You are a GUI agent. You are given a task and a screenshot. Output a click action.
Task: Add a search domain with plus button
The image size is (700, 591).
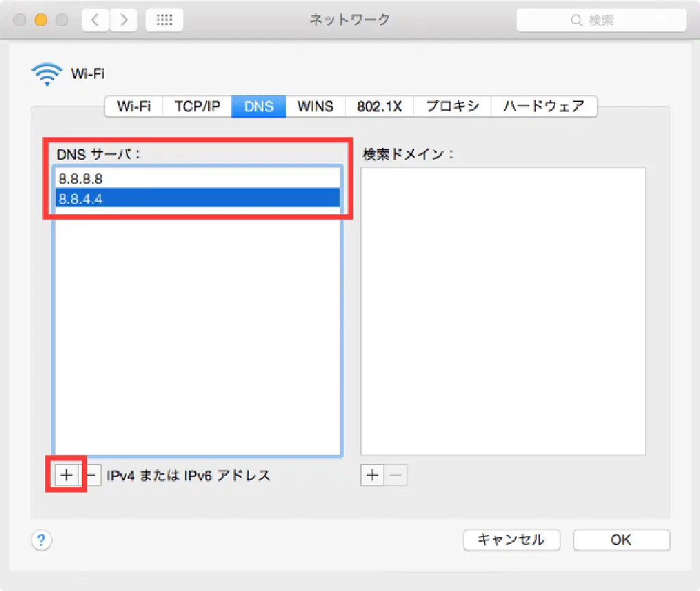372,475
